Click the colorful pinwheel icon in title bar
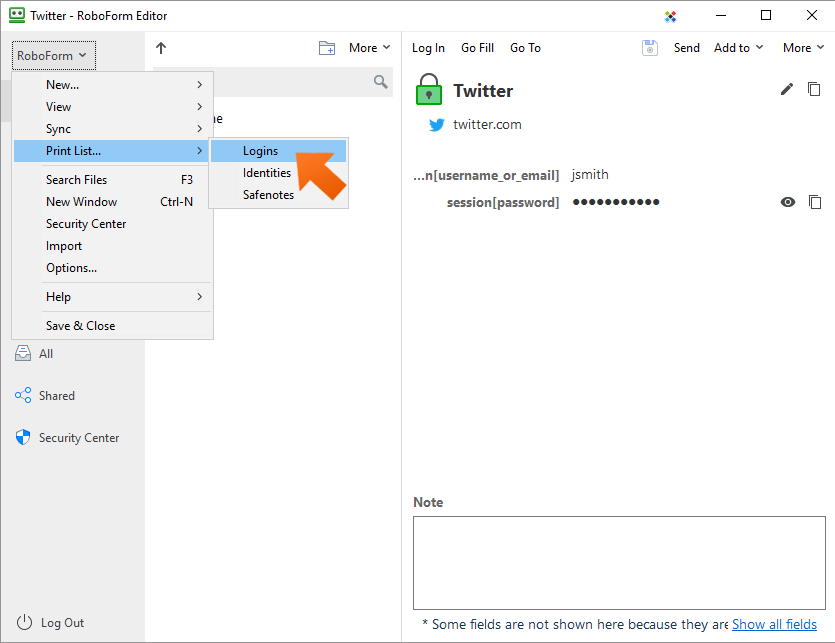Image resolution: width=835 pixels, height=643 pixels. (670, 17)
